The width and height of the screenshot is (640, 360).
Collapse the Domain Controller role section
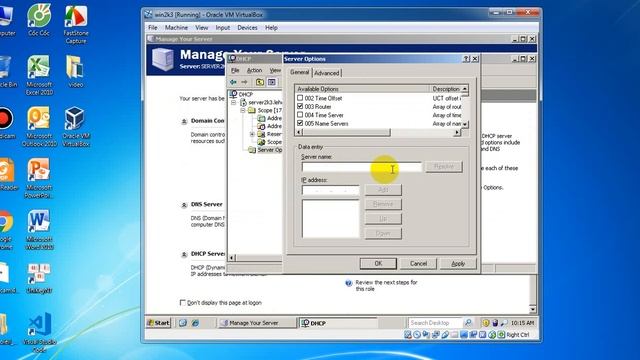(184, 121)
